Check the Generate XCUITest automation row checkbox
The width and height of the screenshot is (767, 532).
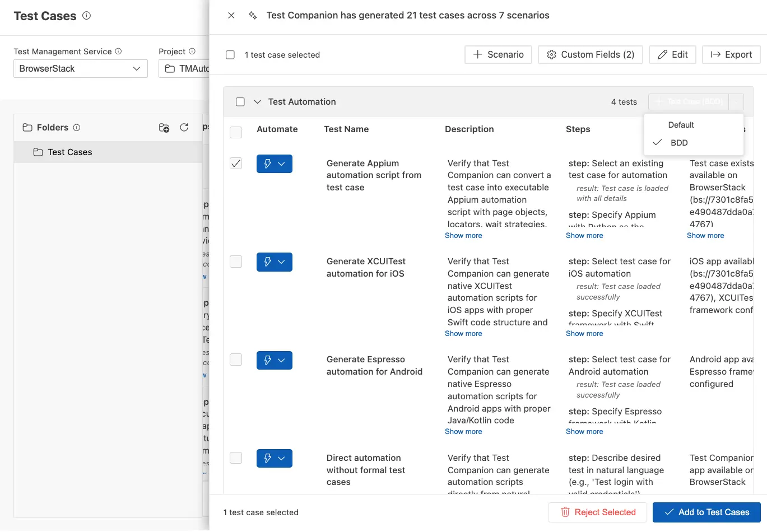[x=236, y=262]
